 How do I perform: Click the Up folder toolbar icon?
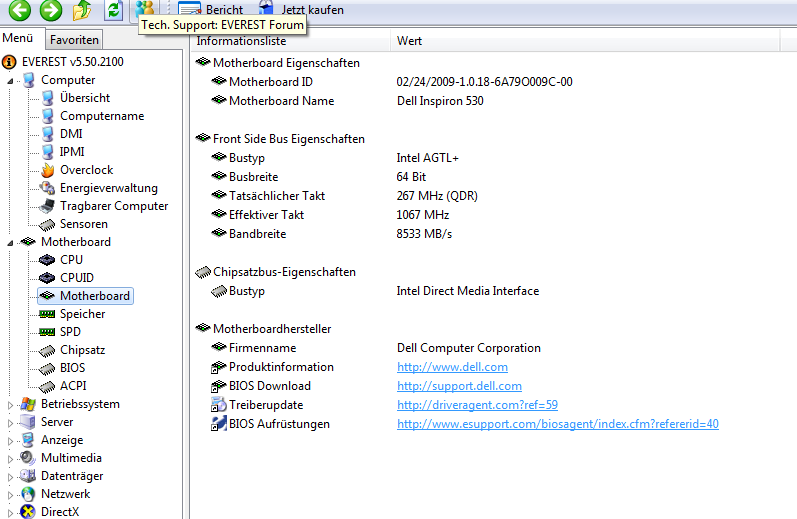point(82,10)
